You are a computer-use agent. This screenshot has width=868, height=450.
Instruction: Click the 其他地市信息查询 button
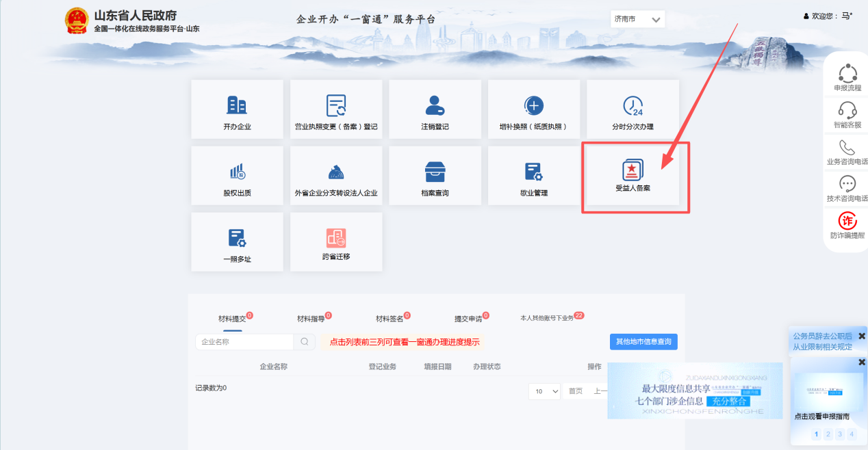tap(643, 341)
